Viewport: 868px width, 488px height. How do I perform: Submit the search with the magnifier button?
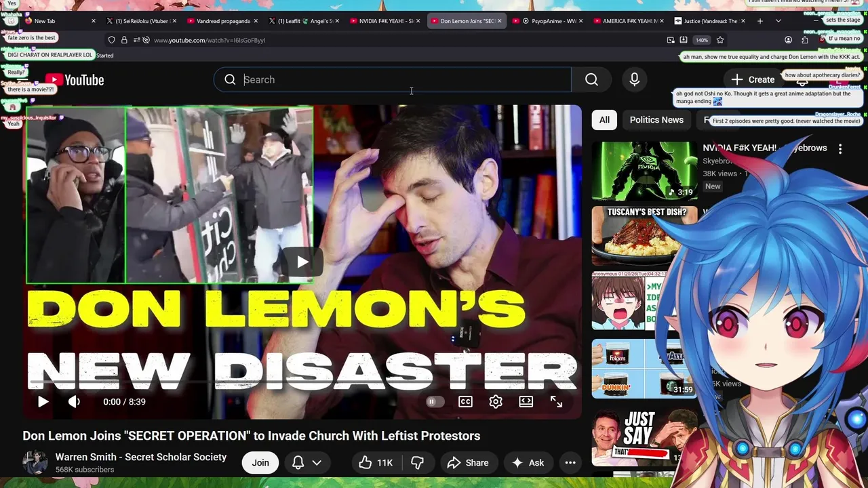(591, 79)
